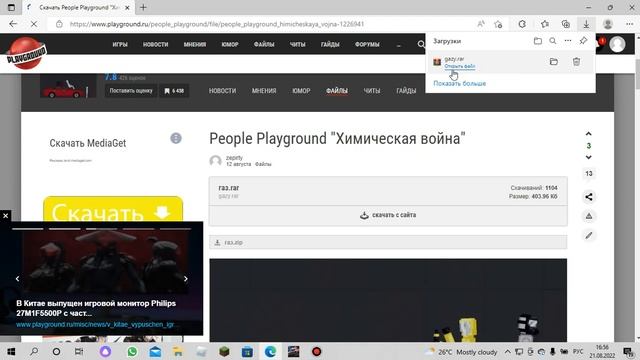Click the game car thumbnail
The width and height of the screenshot is (640, 360).
click(x=68, y=87)
